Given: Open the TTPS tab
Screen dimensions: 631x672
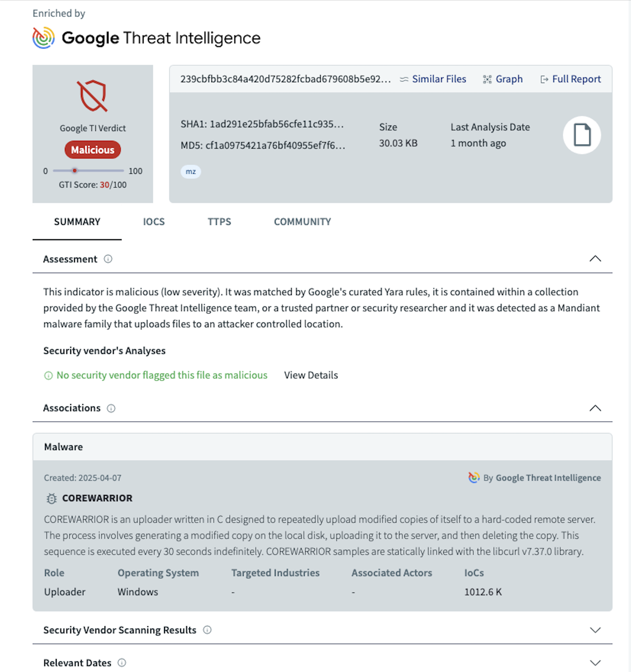Looking at the screenshot, I should [x=219, y=222].
